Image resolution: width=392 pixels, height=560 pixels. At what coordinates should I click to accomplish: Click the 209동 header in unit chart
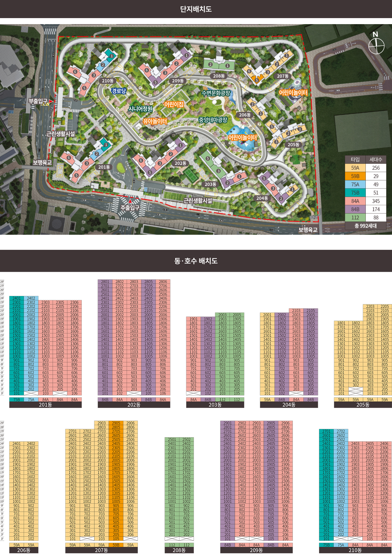pos(256,550)
